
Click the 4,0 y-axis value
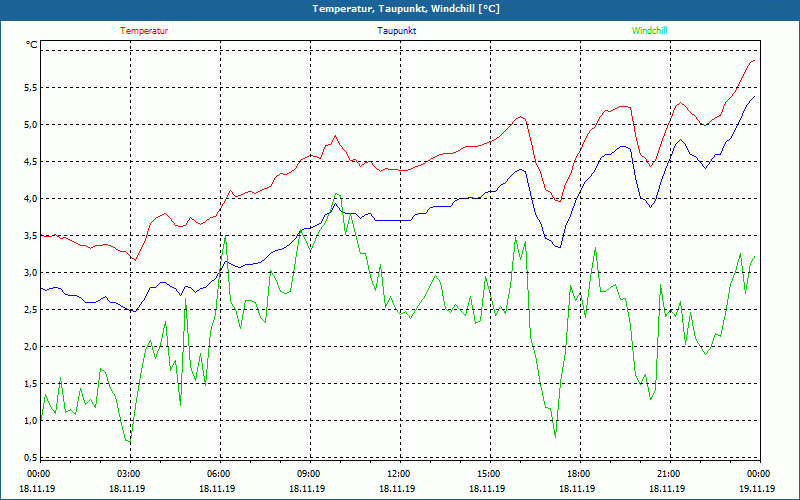click(31, 198)
